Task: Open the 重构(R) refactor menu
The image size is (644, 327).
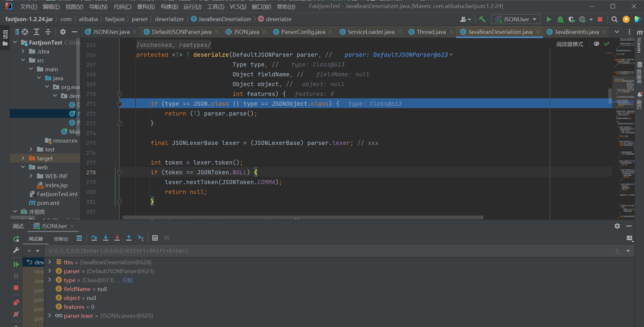Action: (146, 7)
